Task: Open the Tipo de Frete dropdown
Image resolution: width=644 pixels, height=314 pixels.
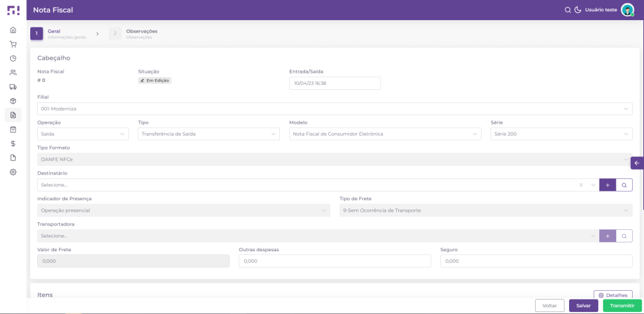Action: click(486, 210)
